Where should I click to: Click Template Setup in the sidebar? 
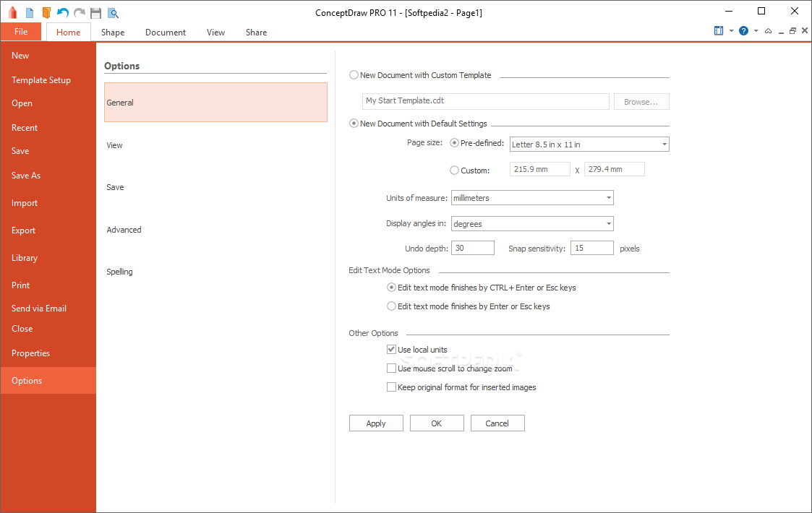(48, 79)
